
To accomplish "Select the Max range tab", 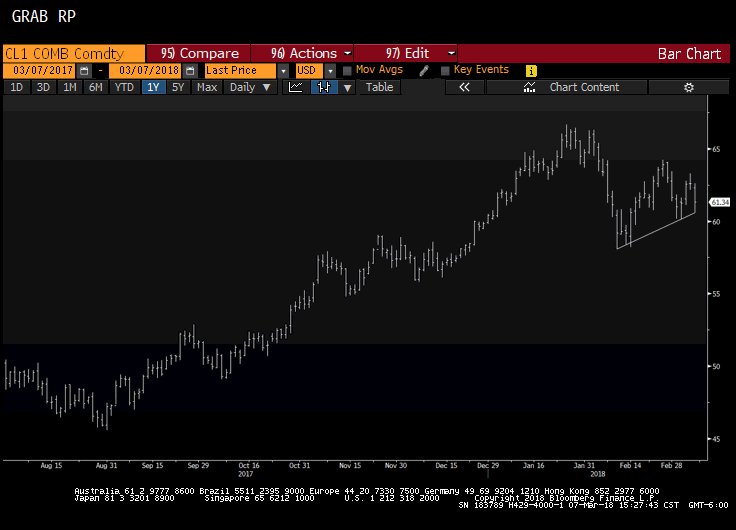I will pos(207,87).
